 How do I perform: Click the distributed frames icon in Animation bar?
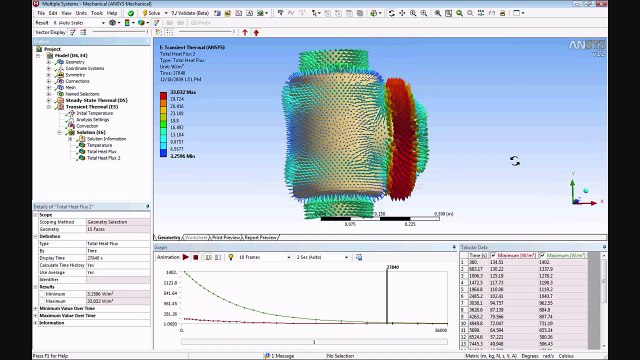click(209, 257)
